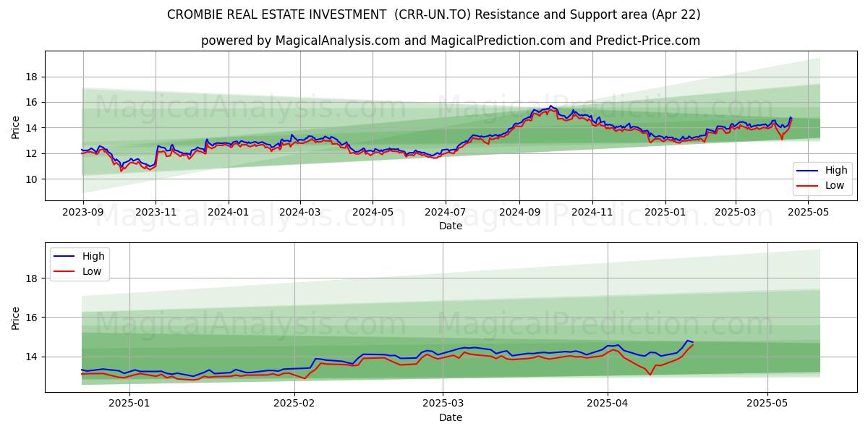Click the 2025-01 tick label on the top chart
The image size is (868, 434).
click(665, 213)
